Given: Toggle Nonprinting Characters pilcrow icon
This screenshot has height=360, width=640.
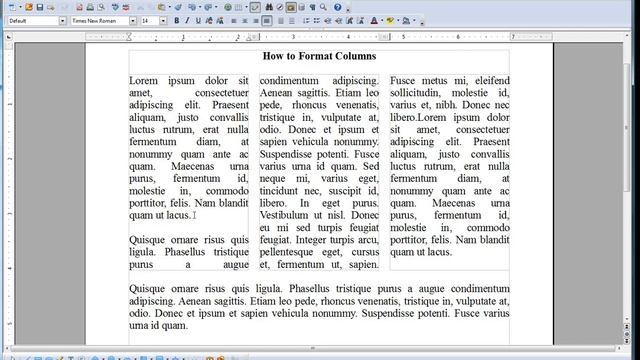Looking at the screenshot, I should 312,7.
